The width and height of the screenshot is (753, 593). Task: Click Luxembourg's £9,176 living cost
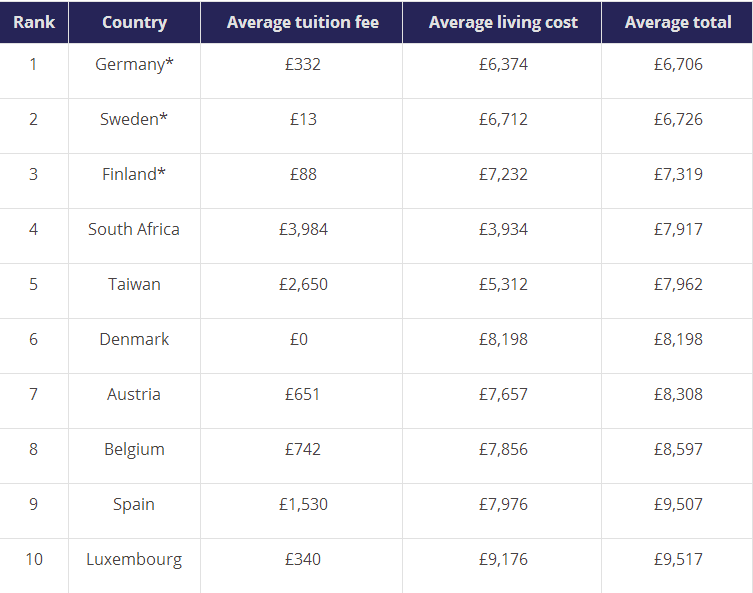pos(503,559)
